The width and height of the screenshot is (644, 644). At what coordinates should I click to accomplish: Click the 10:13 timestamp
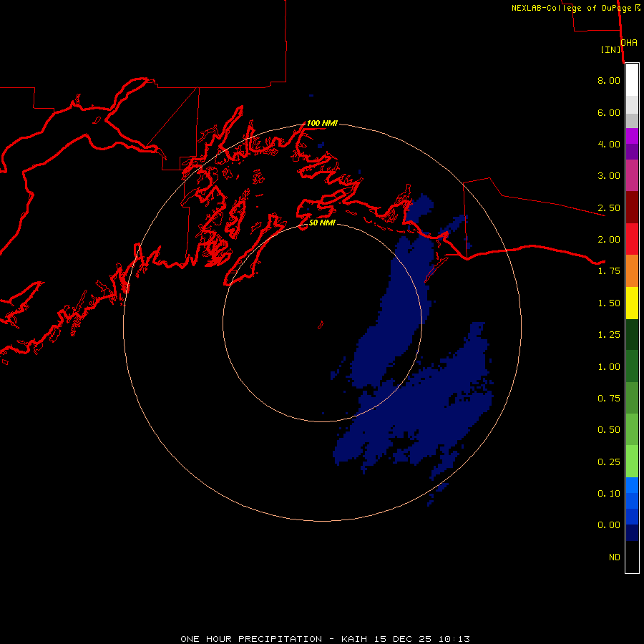click(454, 639)
